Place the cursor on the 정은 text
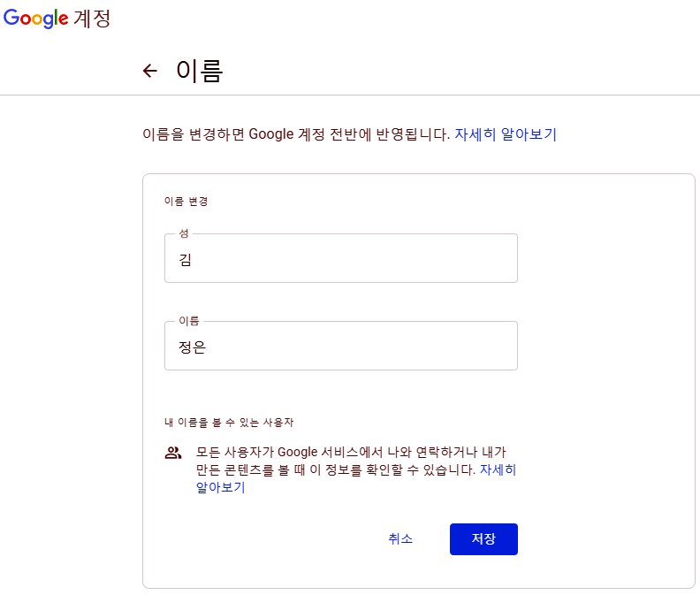Viewport: 700px width, 595px height. (x=192, y=347)
